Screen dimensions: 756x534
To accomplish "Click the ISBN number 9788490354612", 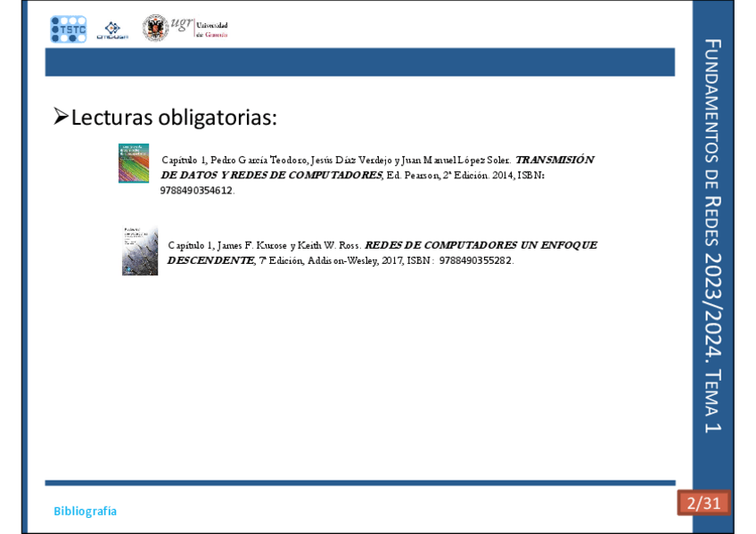I will click(x=196, y=191).
